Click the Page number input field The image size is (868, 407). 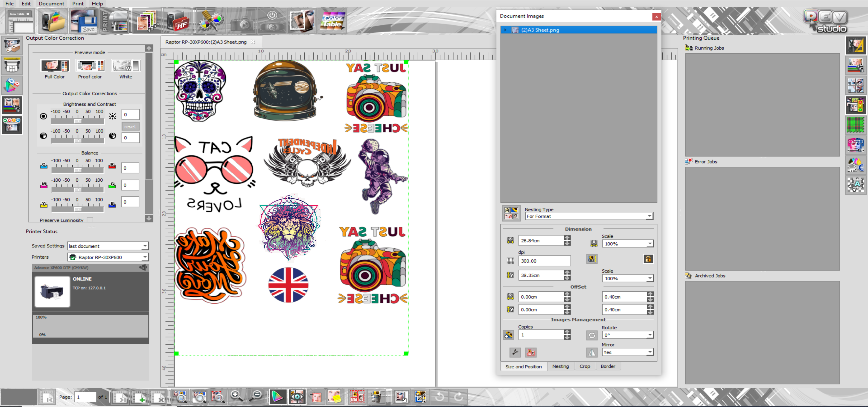pos(85,397)
